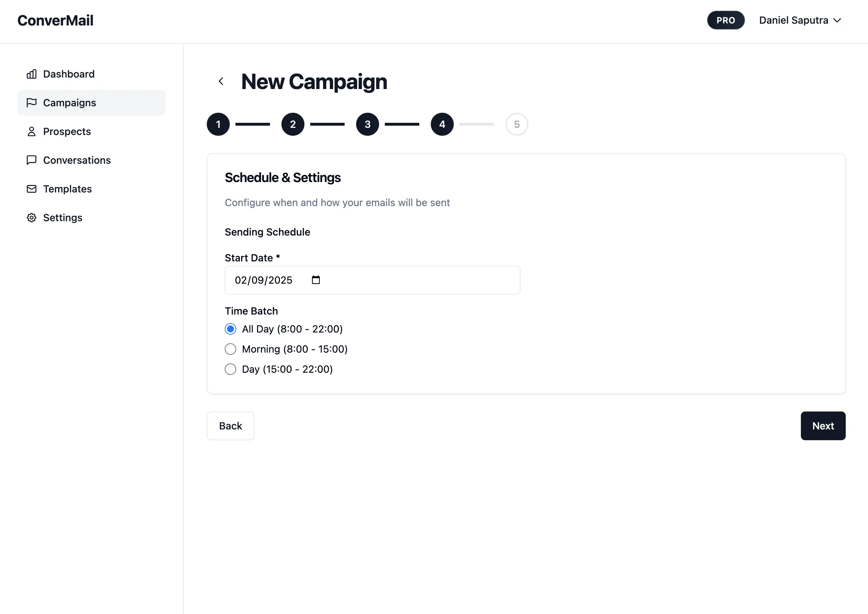Click the Conversations chat bubble icon

click(31, 160)
